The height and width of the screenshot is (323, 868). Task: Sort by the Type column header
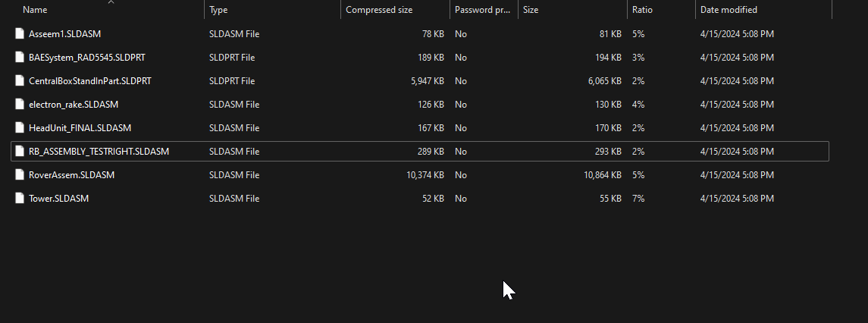[x=219, y=10]
